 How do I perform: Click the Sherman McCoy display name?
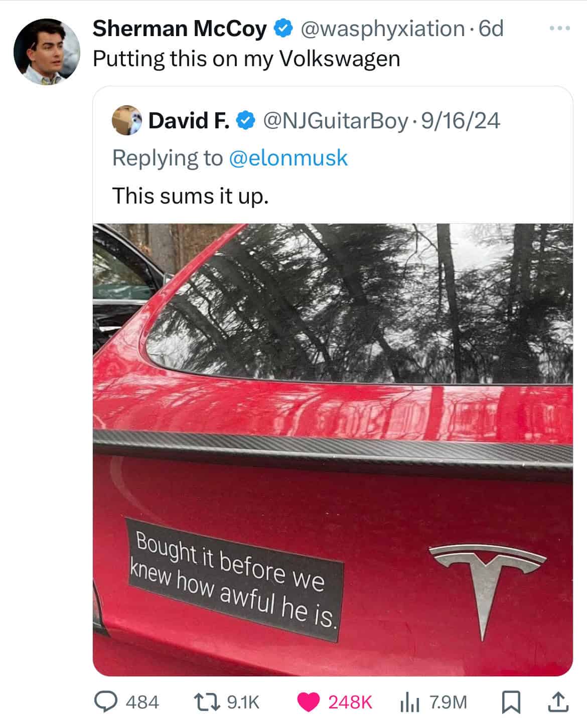180,29
